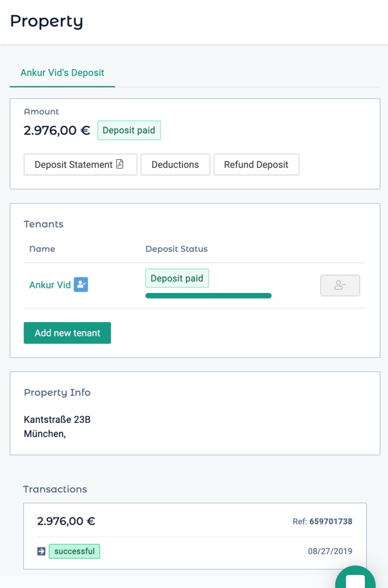Click the PDF icon on Deposit Statement
Screen dimensions: 388x588
[120, 164]
